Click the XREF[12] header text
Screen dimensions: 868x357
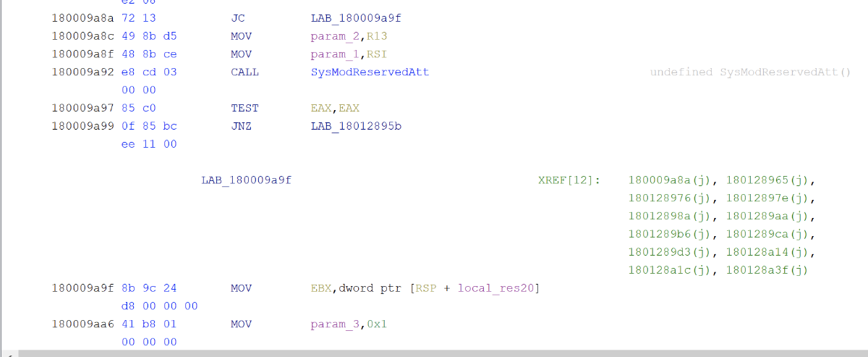click(x=569, y=180)
